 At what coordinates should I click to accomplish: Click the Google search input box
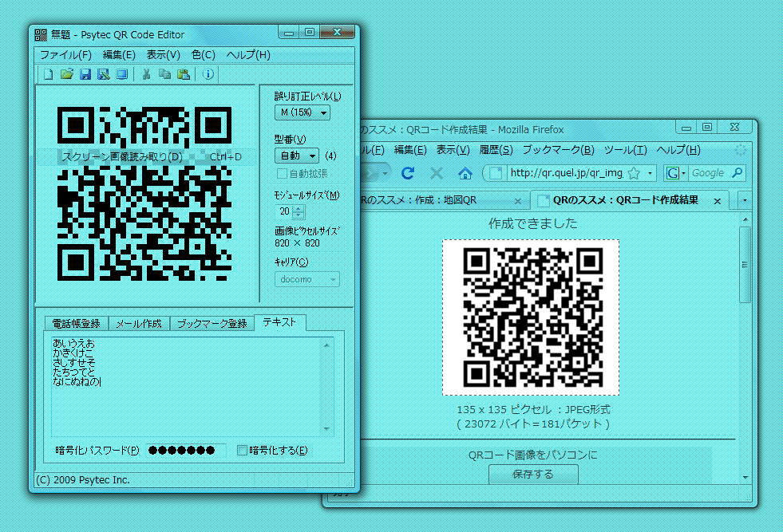click(709, 173)
